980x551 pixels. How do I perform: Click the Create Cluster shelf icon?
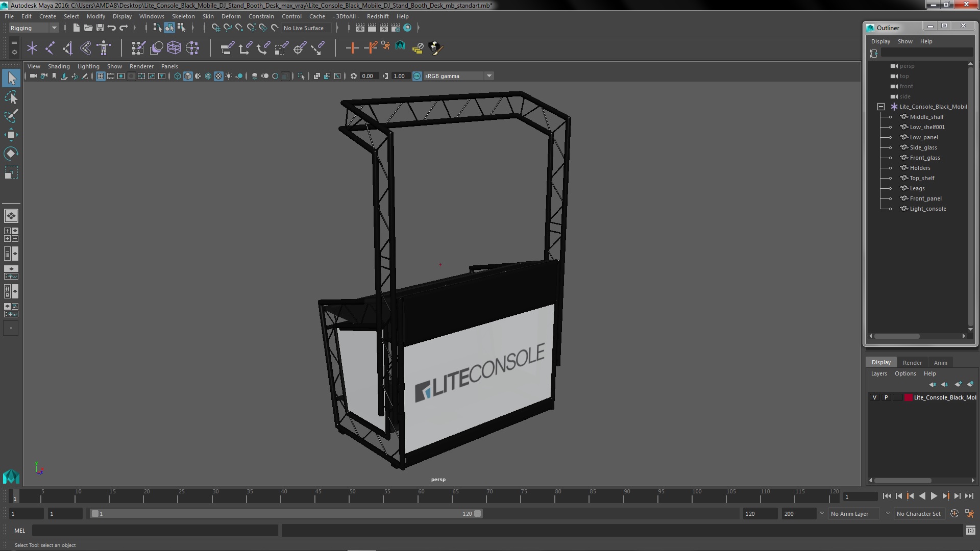pos(192,48)
